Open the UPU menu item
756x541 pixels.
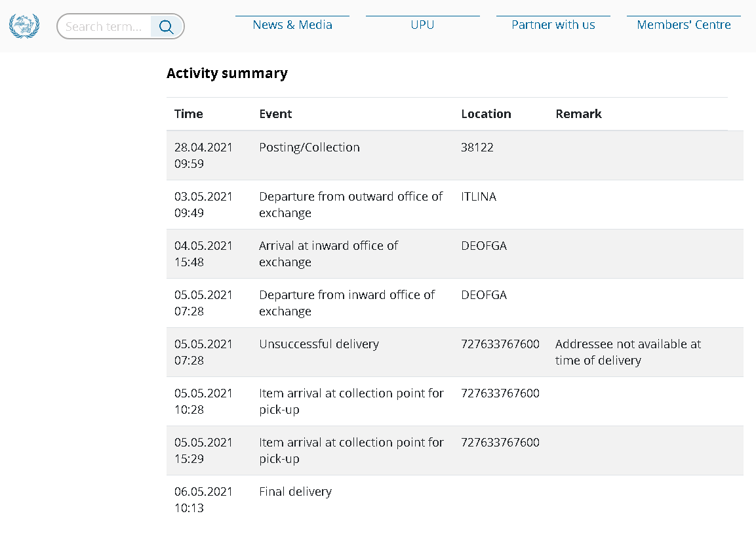tap(422, 25)
